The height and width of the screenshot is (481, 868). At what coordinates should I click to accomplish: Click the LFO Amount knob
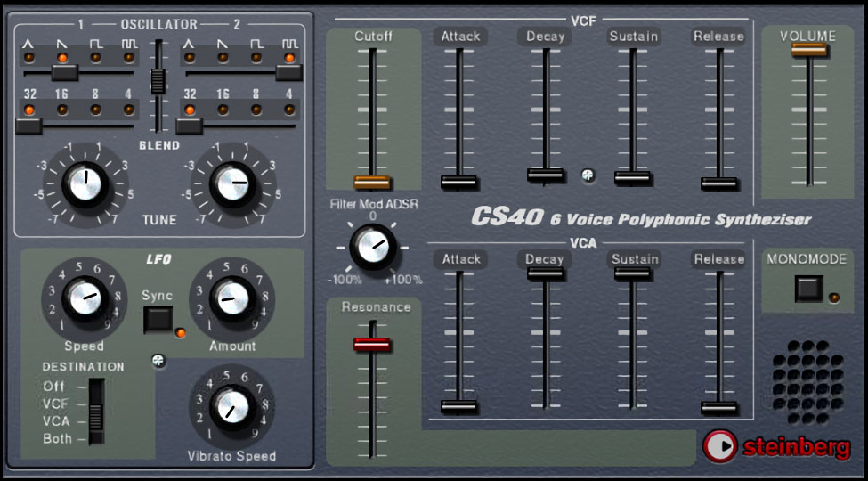click(232, 298)
